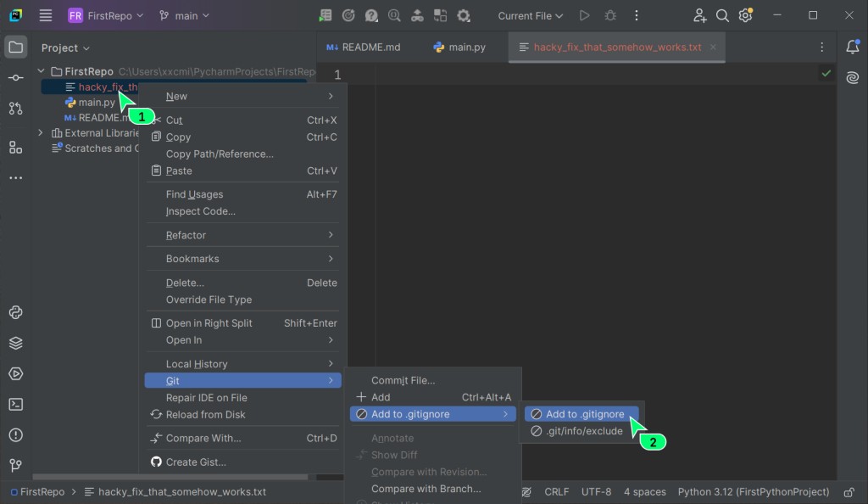This screenshot has width=868, height=504.
Task: Open the Commit tool window icon
Action: click(15, 78)
